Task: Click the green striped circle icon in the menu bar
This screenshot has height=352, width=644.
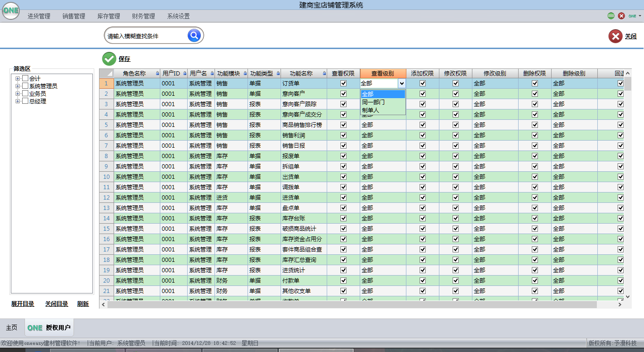Action: click(x=611, y=16)
